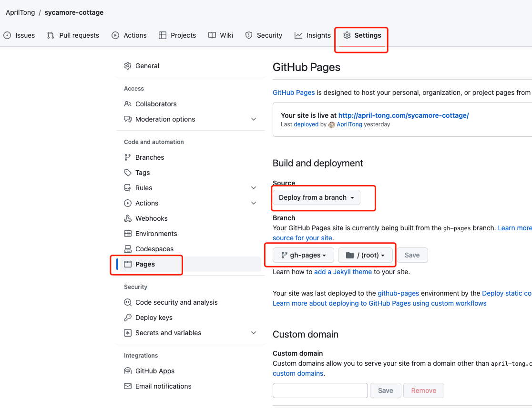Open the live site URL link
The height and width of the screenshot is (411, 532).
pos(403,115)
